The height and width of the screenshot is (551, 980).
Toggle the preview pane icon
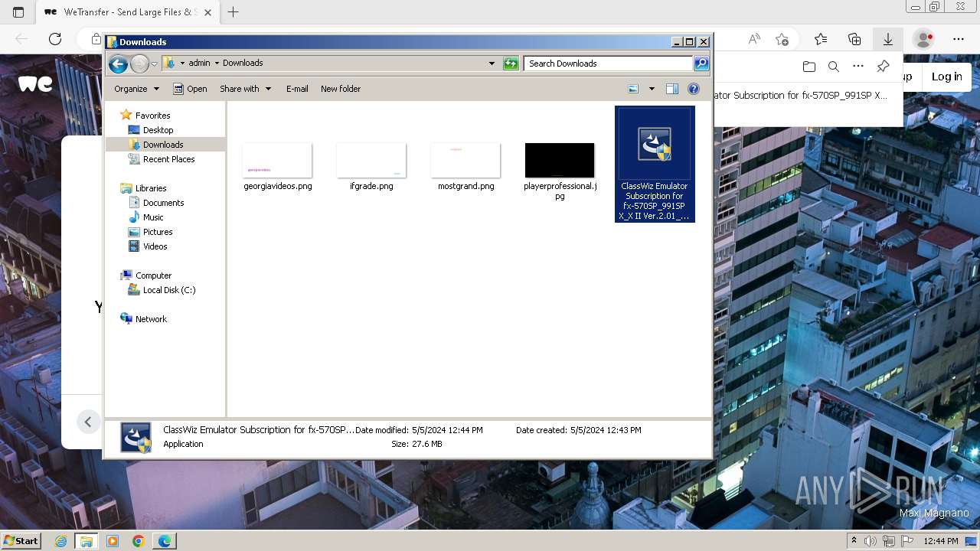point(672,89)
